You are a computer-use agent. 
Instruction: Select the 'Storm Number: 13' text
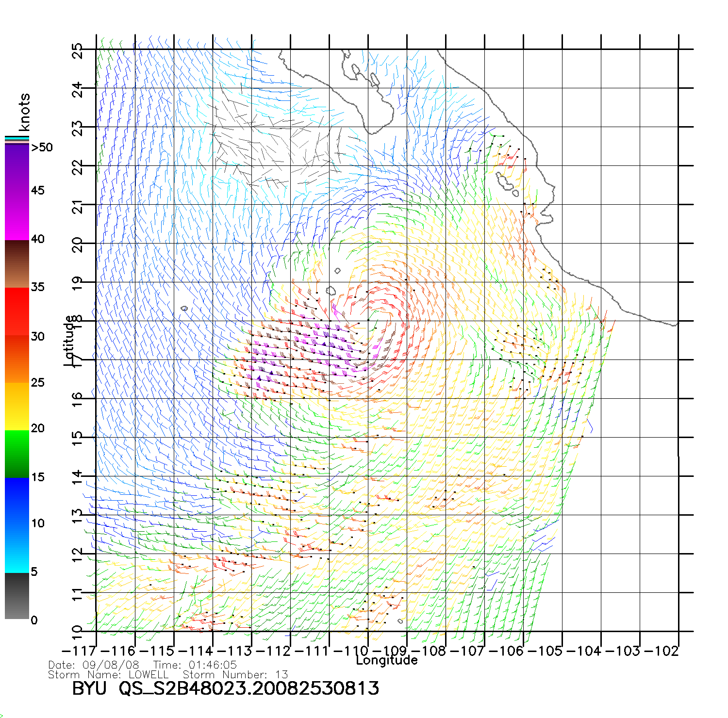[235, 675]
